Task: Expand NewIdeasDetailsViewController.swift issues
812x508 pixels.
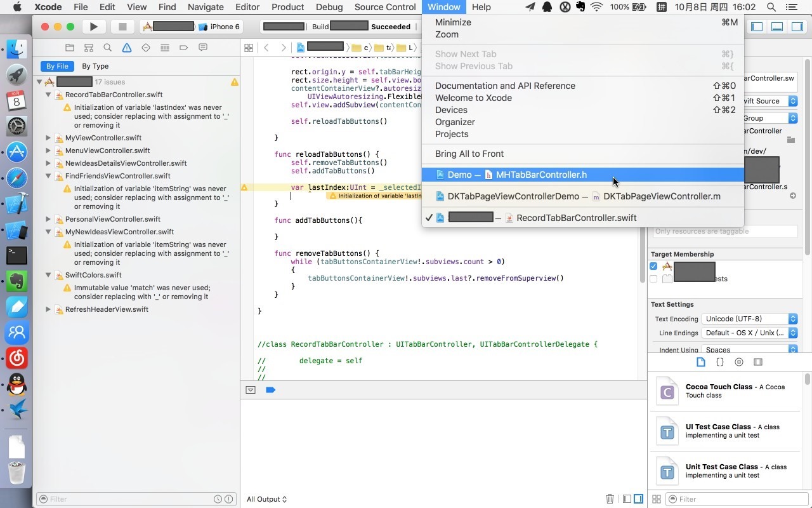Action: pyautogui.click(x=48, y=163)
